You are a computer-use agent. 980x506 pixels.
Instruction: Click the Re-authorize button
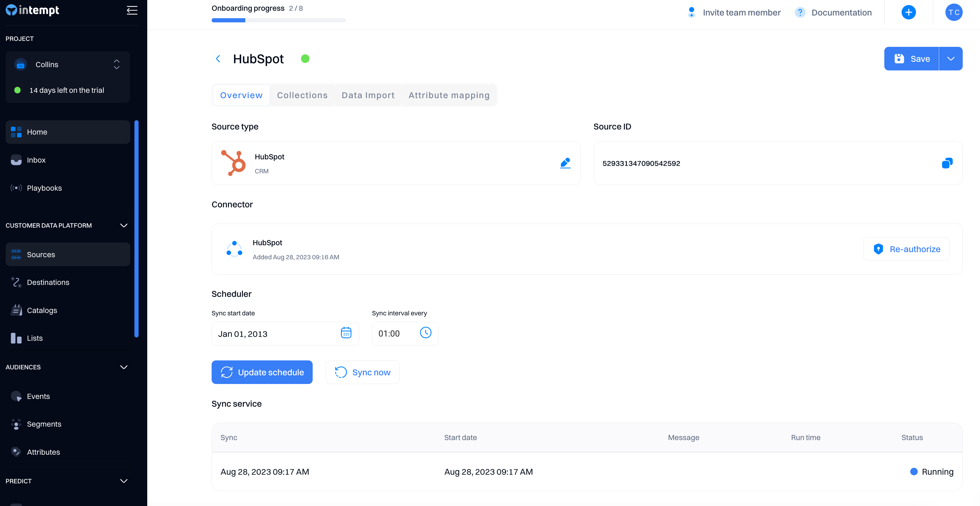click(906, 249)
